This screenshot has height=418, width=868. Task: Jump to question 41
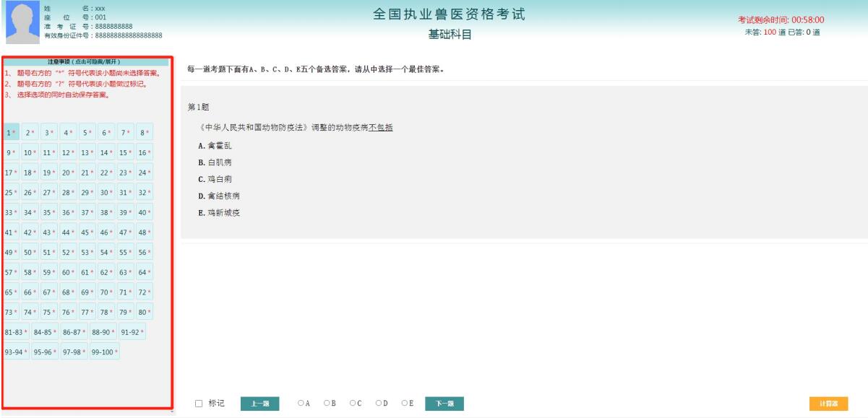pos(12,232)
